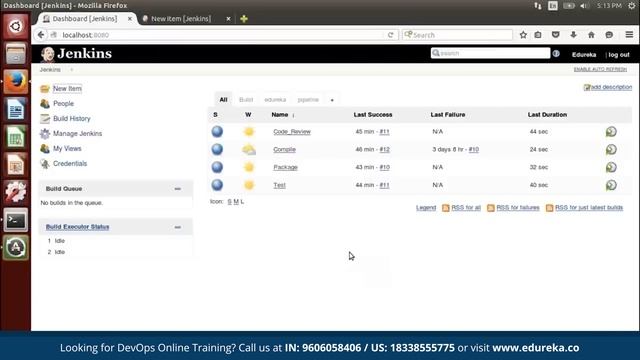The height and width of the screenshot is (360, 640).
Task: Click the blue status ball for Package
Action: click(217, 167)
